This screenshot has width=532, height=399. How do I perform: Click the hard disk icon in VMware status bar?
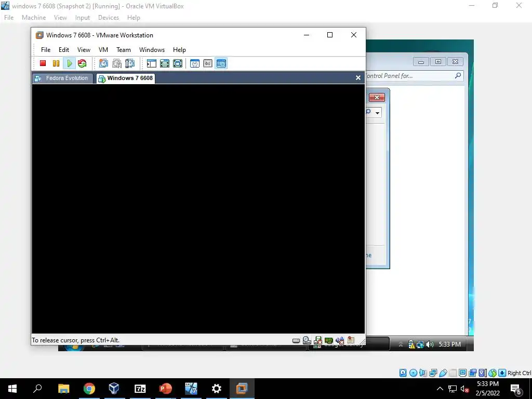[x=296, y=341]
